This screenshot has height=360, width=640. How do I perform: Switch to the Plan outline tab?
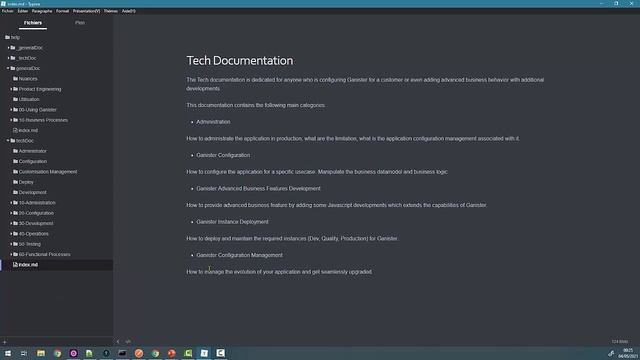coord(80,23)
